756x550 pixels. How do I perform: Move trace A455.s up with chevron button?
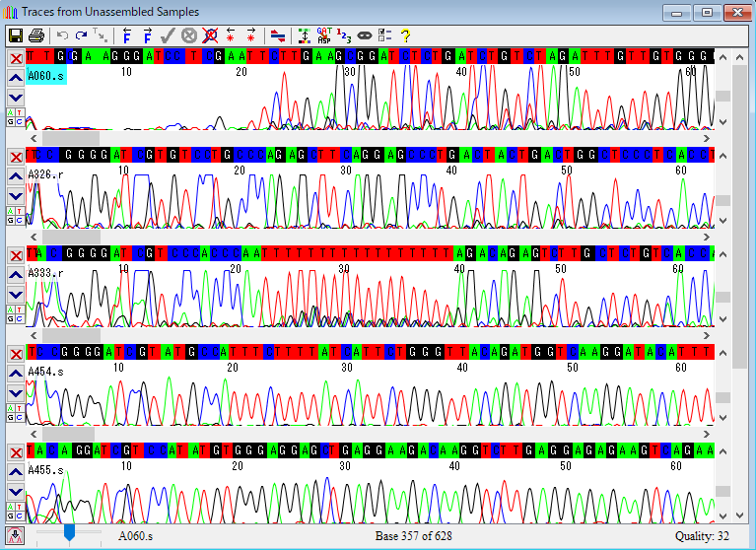point(16,472)
